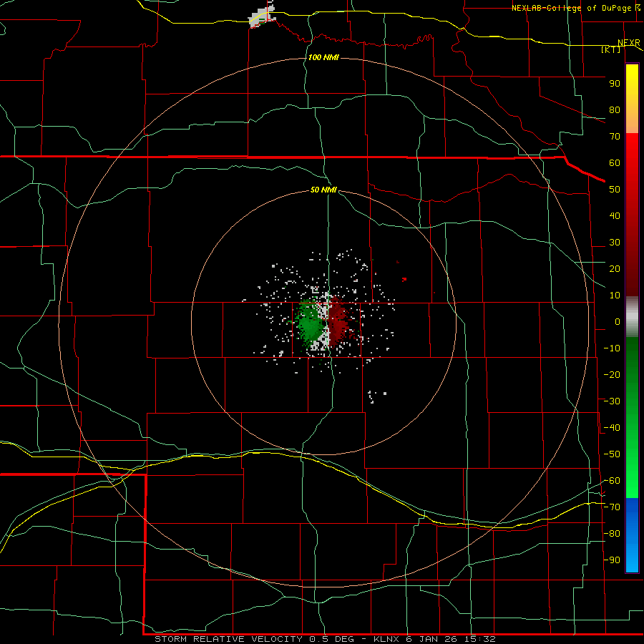
Task: Click the positive 50 scale value
Action: point(615,190)
